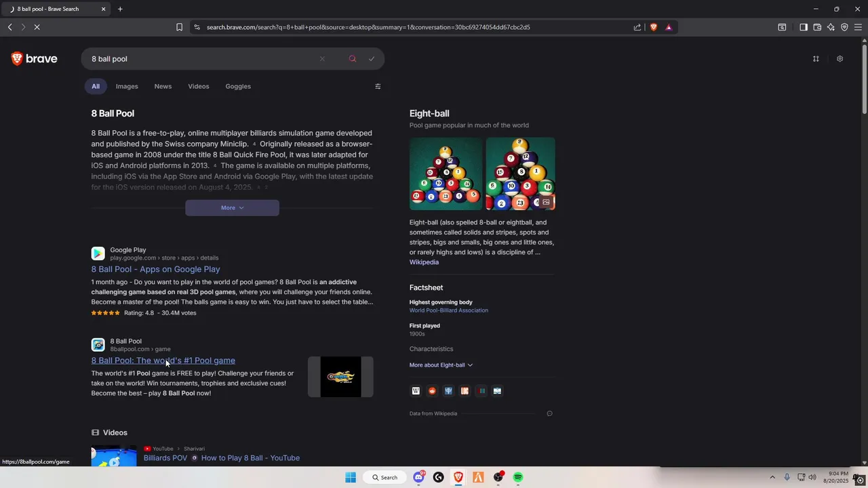Click the magnifier search icon in the search box
The height and width of the screenshot is (488, 868).
coord(353,59)
